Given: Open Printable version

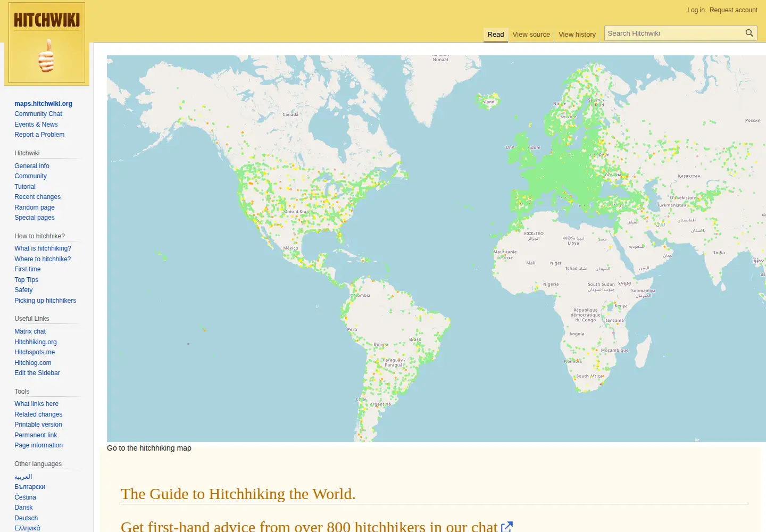Looking at the screenshot, I should pos(38,425).
